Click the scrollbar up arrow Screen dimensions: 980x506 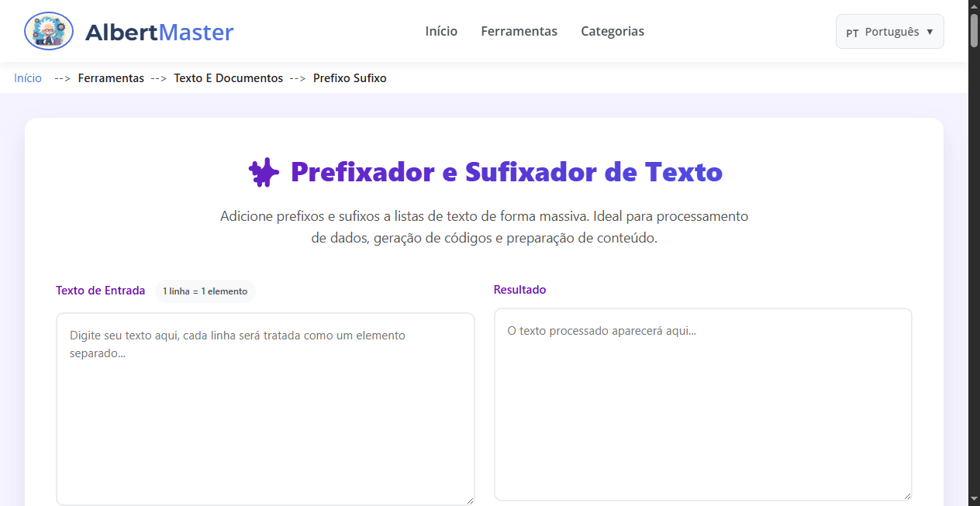tap(973, 5)
